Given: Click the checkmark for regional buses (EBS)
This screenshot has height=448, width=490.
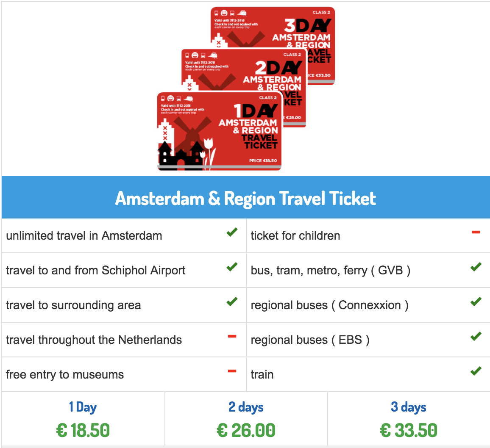Looking at the screenshot, I should click(476, 336).
